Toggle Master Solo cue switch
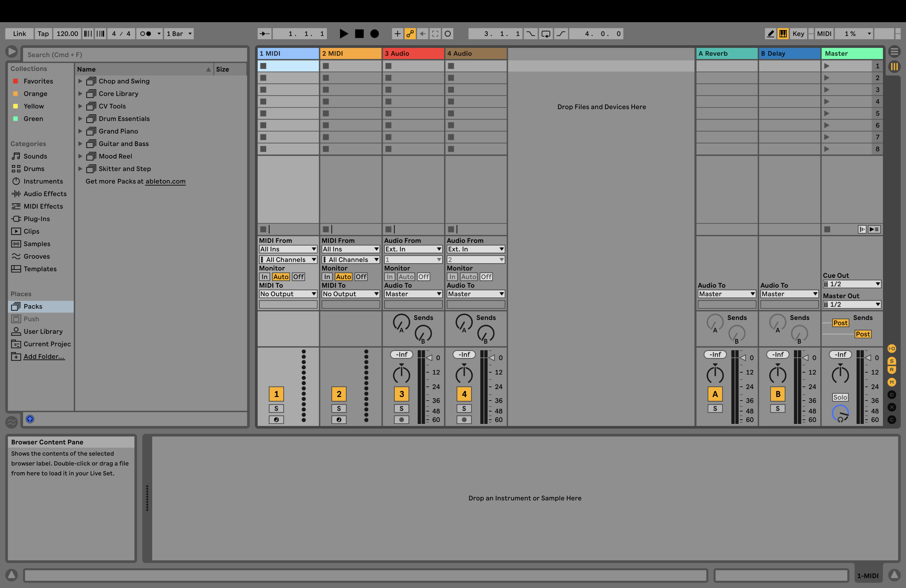 (x=840, y=398)
